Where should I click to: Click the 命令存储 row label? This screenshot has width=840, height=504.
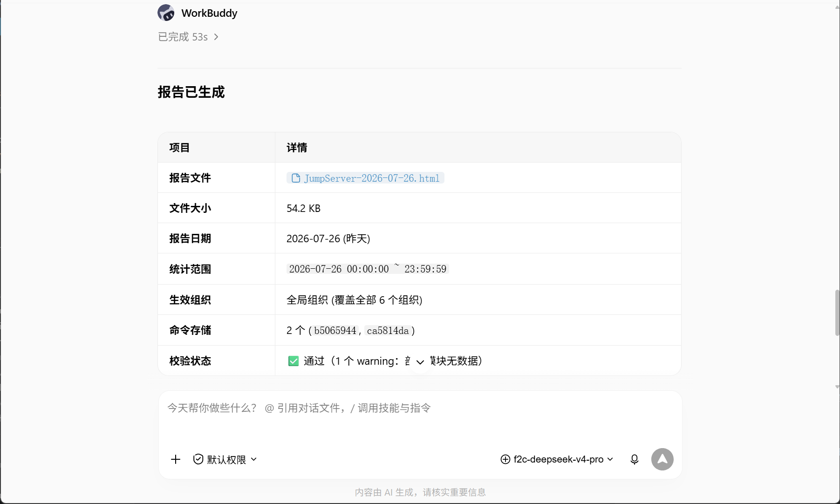[190, 330]
